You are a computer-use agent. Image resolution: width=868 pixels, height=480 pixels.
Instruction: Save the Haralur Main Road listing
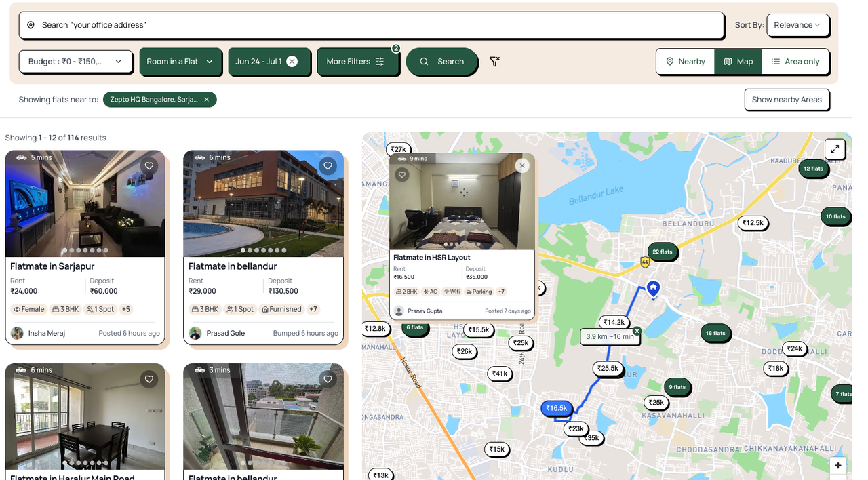point(149,380)
